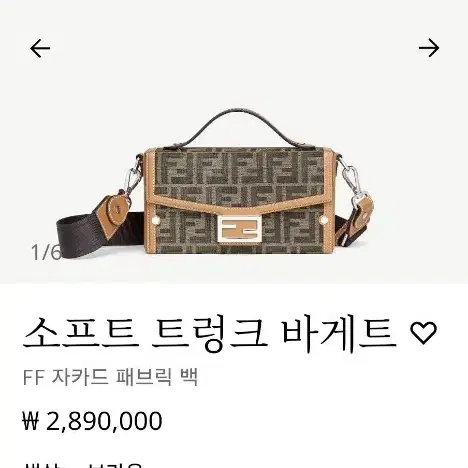Go to the previous product photo arrow

[40, 48]
